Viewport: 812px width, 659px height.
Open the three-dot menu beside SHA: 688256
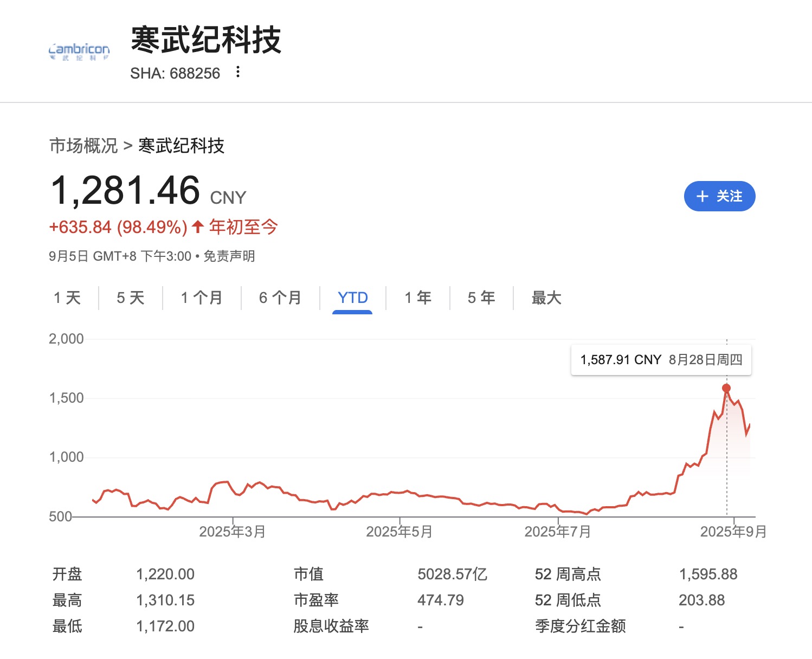click(237, 72)
